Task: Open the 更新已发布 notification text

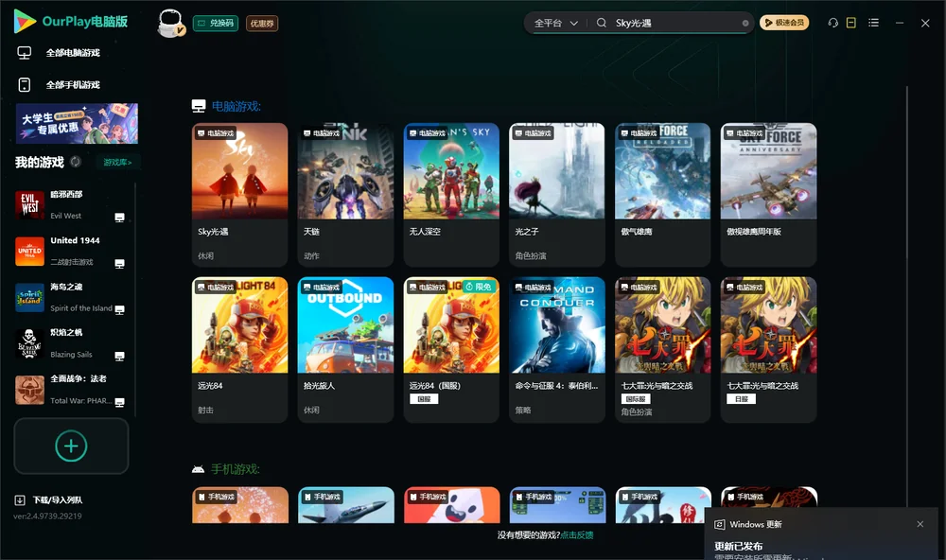Action: click(x=739, y=546)
